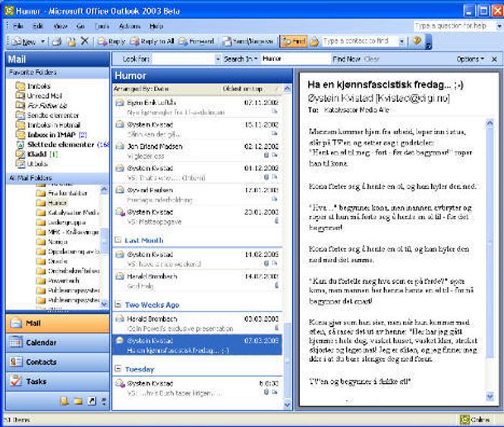The image size is (504, 427).
Task: Click Find Now button
Action: point(346,59)
